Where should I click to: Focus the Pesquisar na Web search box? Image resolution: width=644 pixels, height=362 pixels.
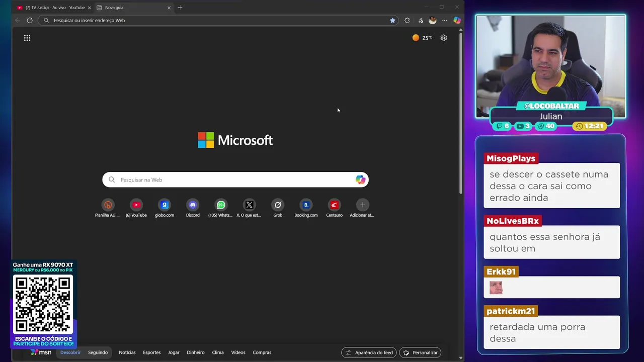click(x=235, y=179)
